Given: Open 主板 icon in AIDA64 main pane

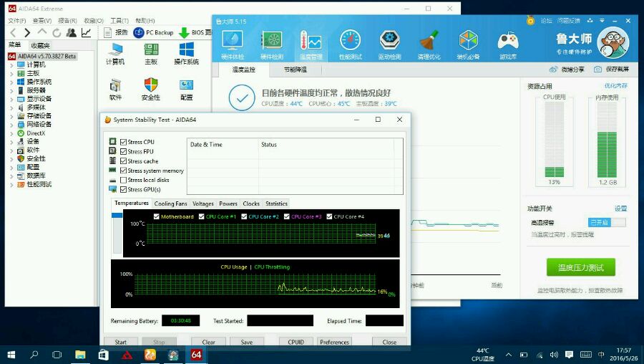Looking at the screenshot, I should click(151, 54).
